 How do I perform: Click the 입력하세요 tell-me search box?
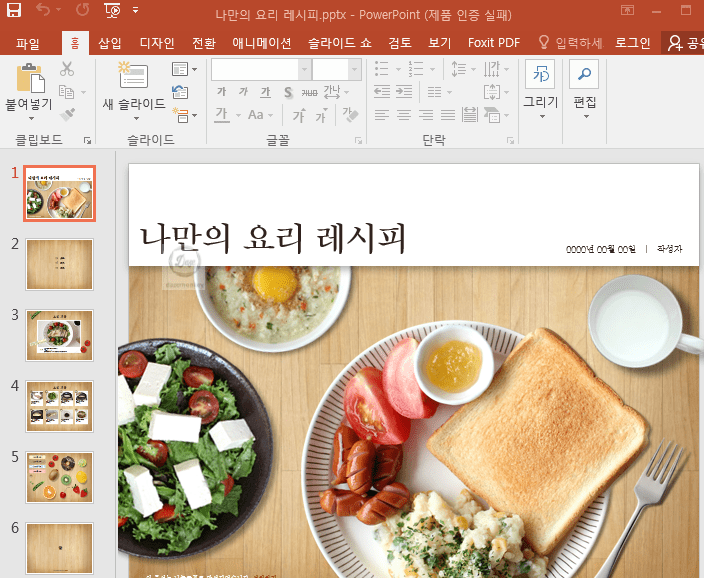click(x=571, y=43)
